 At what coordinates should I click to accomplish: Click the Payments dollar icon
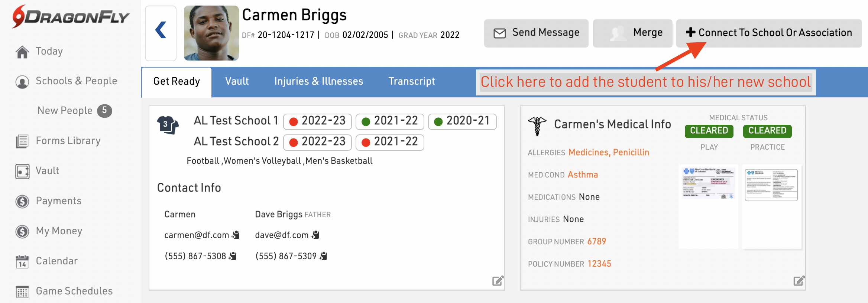pyautogui.click(x=22, y=202)
